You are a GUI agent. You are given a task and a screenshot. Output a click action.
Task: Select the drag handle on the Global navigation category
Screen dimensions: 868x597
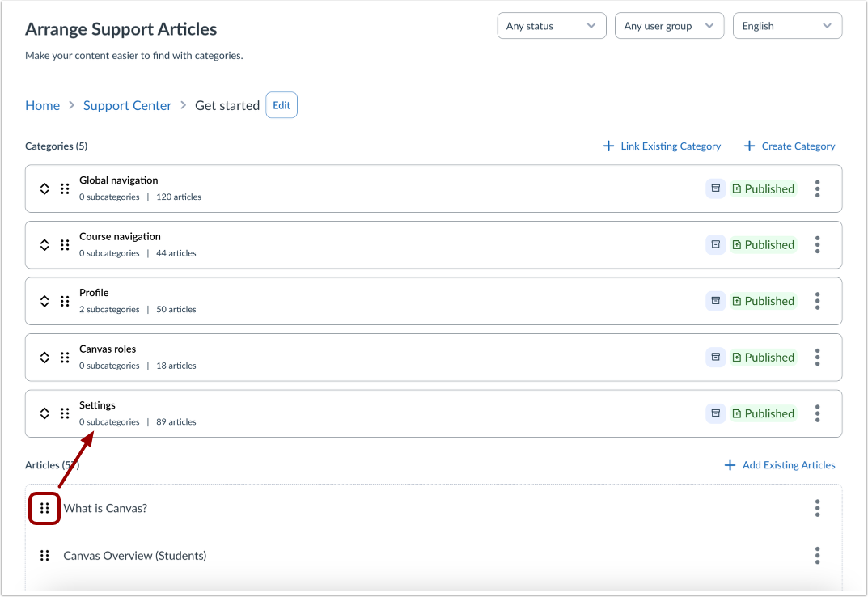point(64,188)
